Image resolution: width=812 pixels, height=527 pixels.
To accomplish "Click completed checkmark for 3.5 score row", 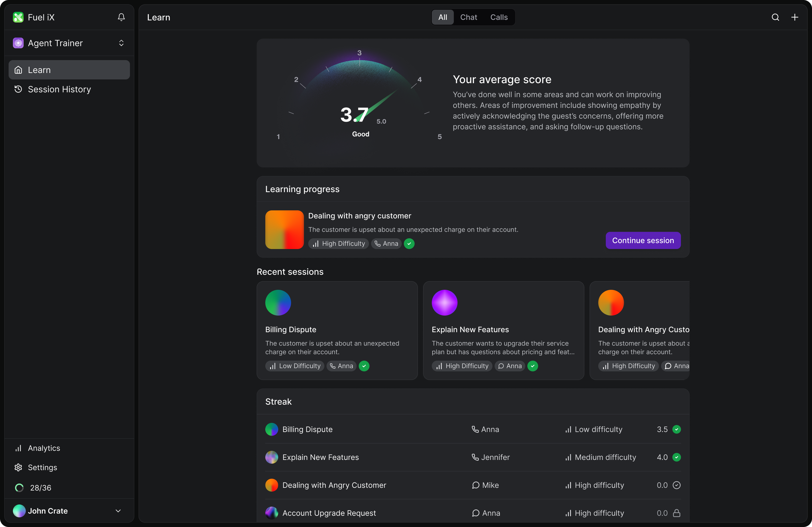I will (x=677, y=429).
